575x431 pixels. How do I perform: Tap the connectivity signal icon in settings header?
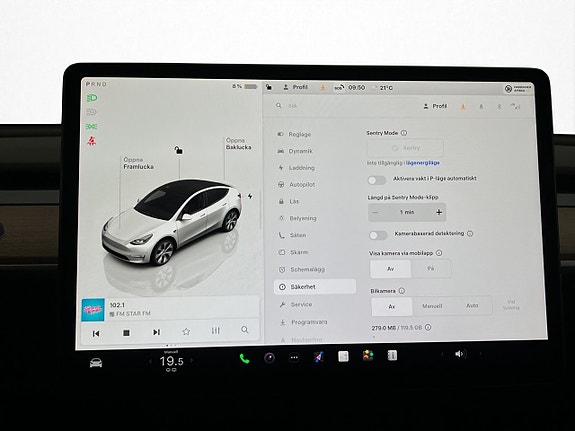coord(515,107)
